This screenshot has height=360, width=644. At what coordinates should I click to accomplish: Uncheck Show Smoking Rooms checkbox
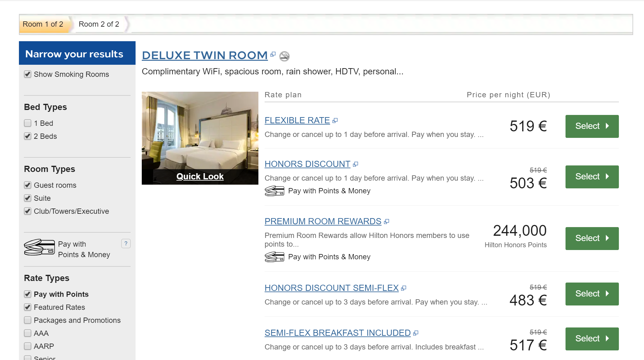click(x=28, y=74)
